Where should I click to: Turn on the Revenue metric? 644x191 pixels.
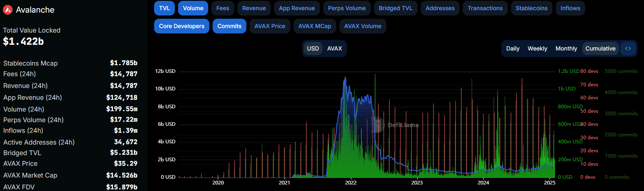pos(254,8)
